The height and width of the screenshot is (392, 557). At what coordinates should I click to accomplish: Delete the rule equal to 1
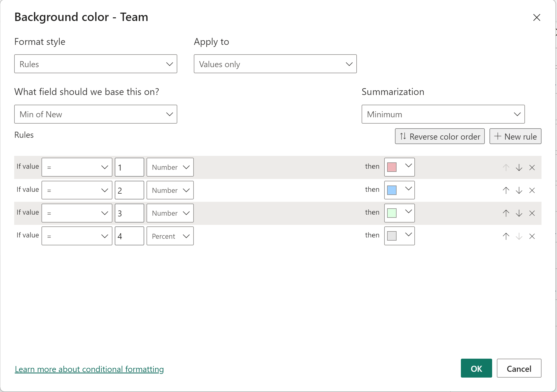[x=532, y=167]
